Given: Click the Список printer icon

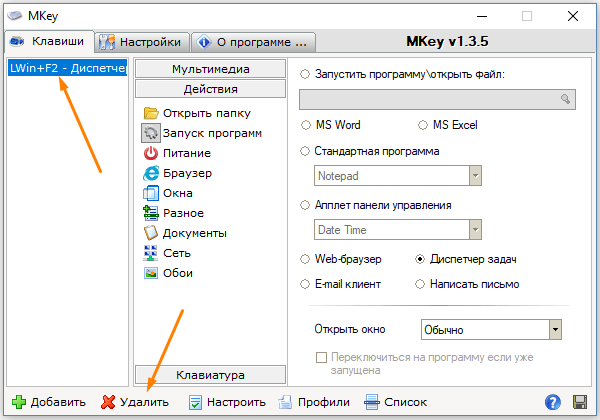Looking at the screenshot, I should [372, 402].
